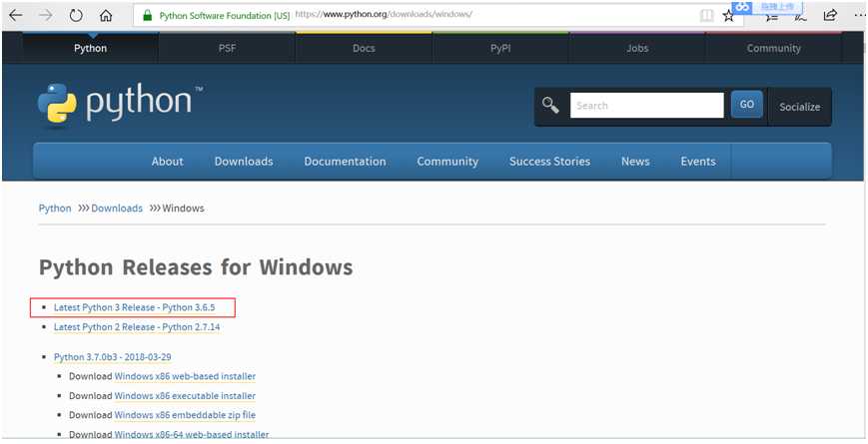Click the web notes pen icon

[x=800, y=17]
